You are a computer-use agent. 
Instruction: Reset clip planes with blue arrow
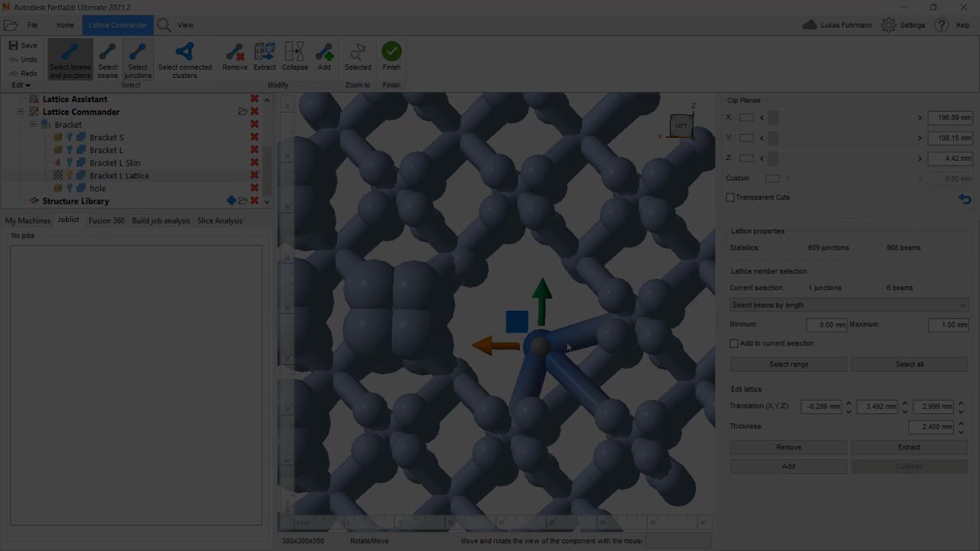965,198
